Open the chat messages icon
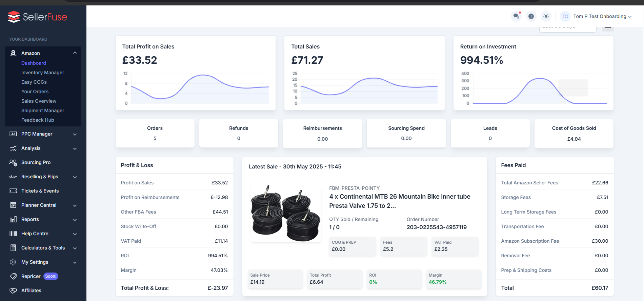Screen dimensions: 644x301 (x=516, y=16)
